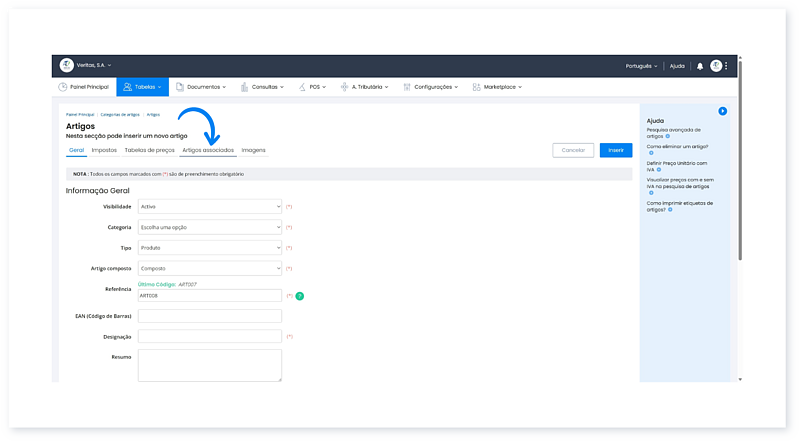The width and height of the screenshot is (800, 442).
Task: Open the Documentos menu
Action: click(x=201, y=87)
